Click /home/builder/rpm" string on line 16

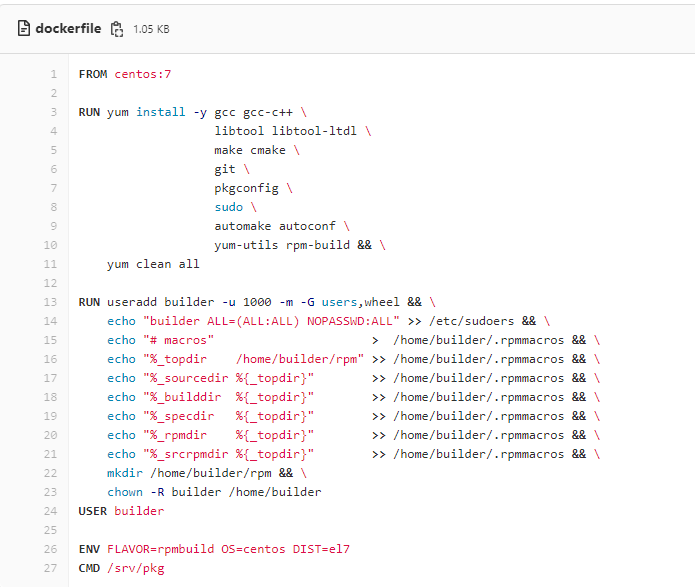300,359
